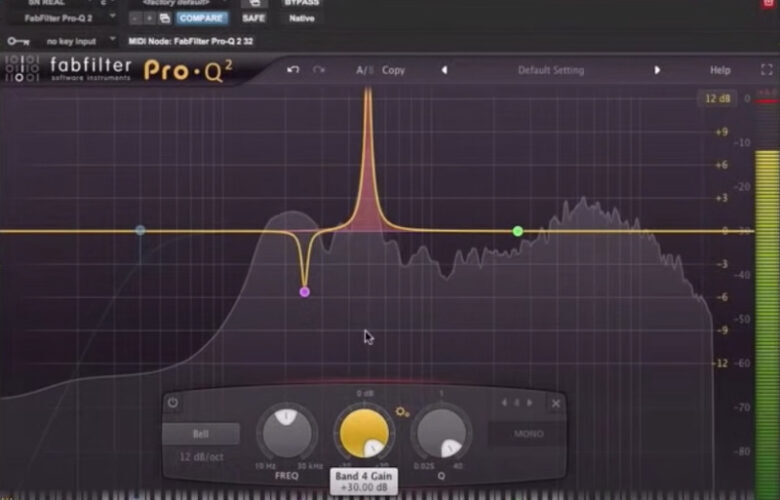This screenshot has width=780, height=500.
Task: Click the +6 dB scale label
Action: click(721, 165)
